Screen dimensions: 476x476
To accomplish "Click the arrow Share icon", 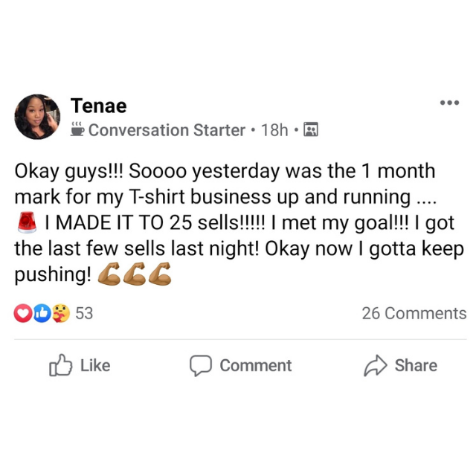I will [376, 365].
